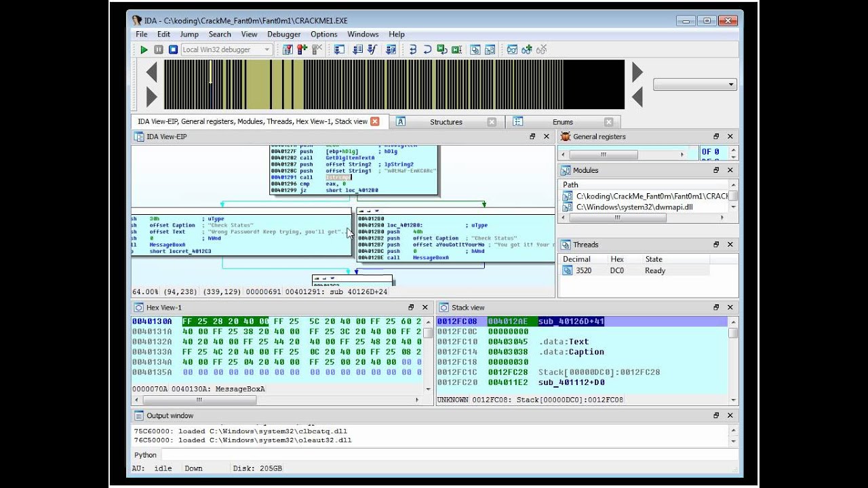Viewport: 868px width, 488px height.
Task: Open the navigator band dropdown
Action: coord(695,85)
